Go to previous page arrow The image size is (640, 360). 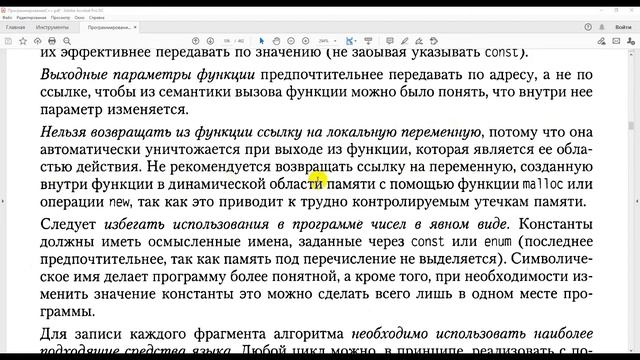pyautogui.click(x=196, y=41)
